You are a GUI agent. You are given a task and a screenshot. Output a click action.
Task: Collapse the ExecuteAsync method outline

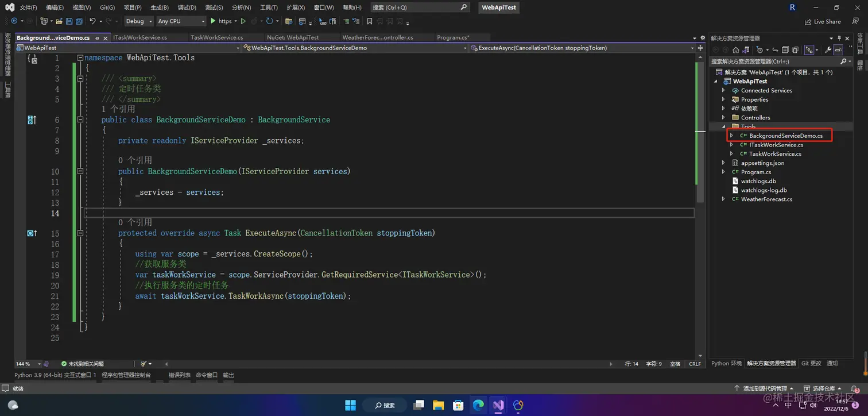(x=80, y=233)
